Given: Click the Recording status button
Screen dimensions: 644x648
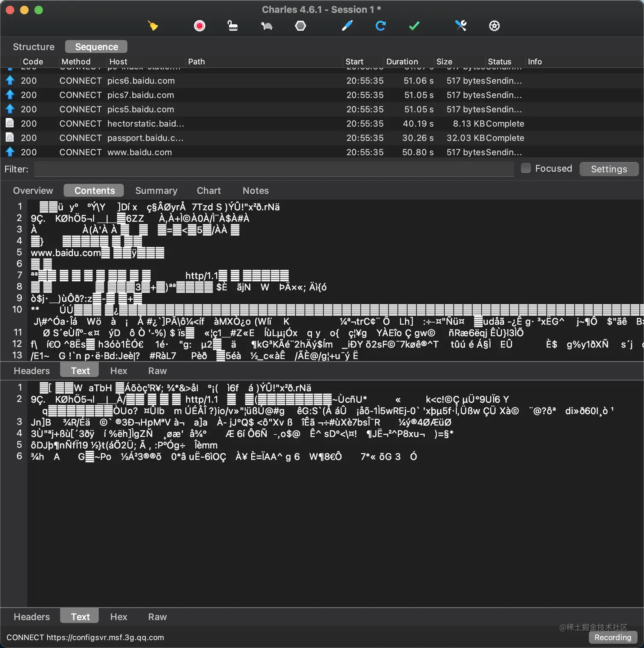Looking at the screenshot, I should point(612,637).
